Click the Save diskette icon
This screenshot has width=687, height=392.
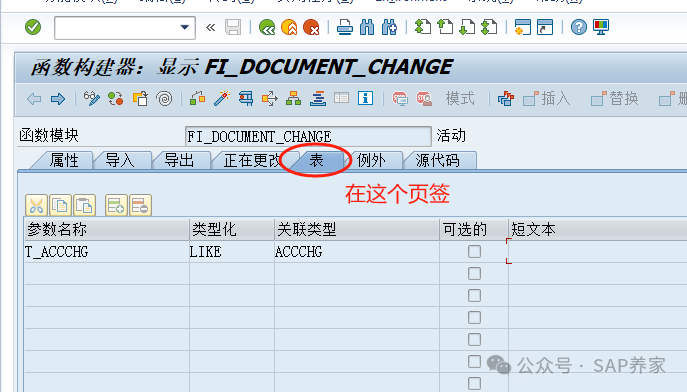[x=233, y=27]
